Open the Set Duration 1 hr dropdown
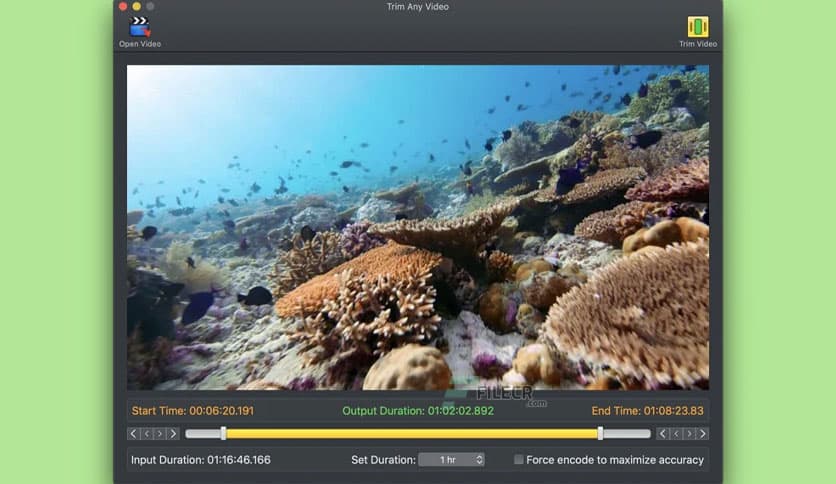Screen dimensions: 836x484 point(451,459)
